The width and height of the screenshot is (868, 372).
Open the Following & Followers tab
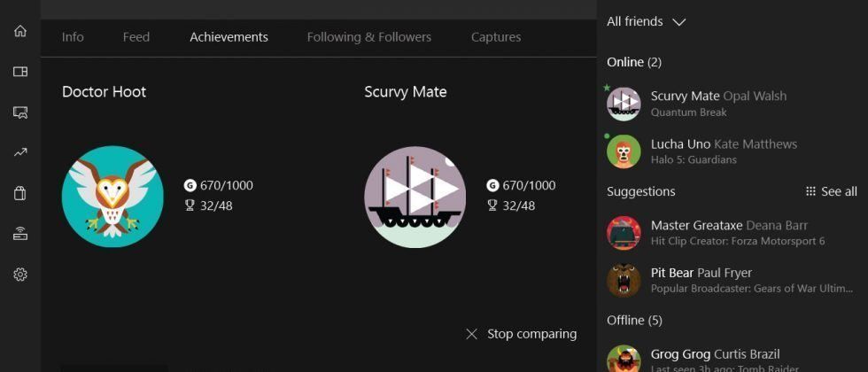pyautogui.click(x=368, y=37)
